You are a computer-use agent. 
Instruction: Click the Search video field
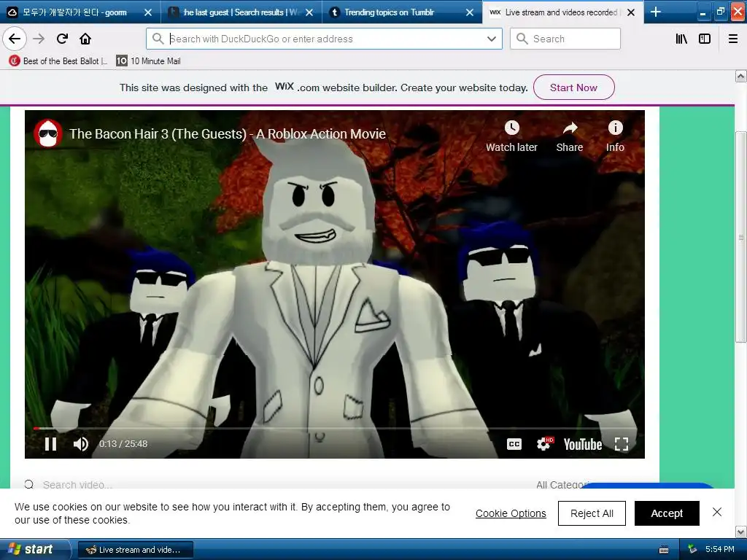77,485
